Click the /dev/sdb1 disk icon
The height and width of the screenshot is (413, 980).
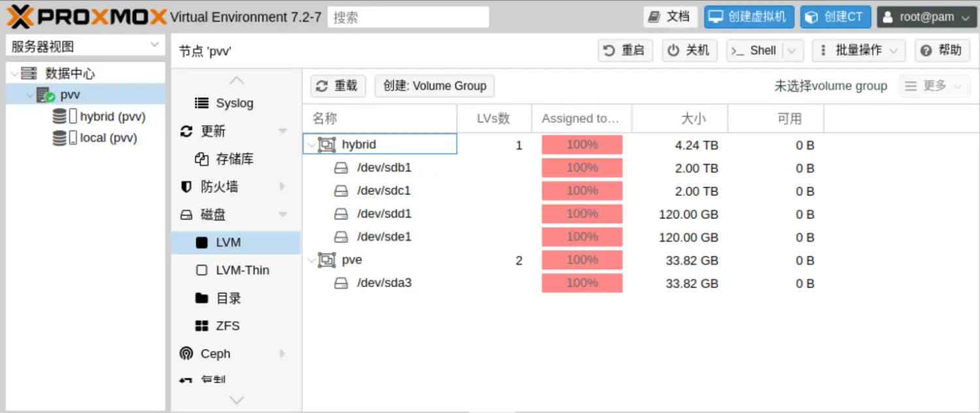(341, 168)
